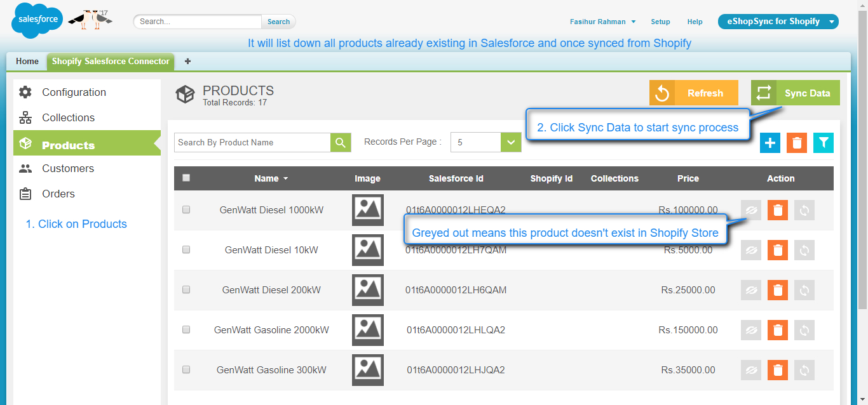
Task: Select Products cube icon in sidebar
Action: [x=25, y=143]
